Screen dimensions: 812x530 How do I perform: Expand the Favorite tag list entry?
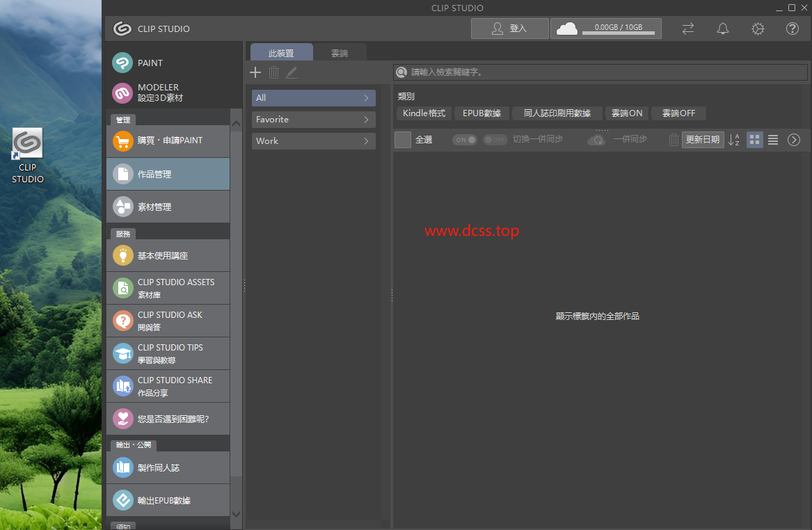(313, 120)
